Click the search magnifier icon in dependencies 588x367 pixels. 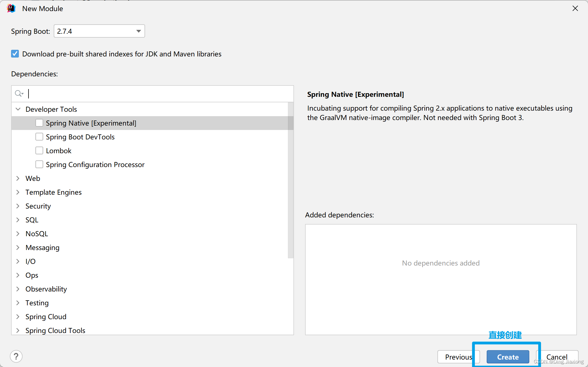(19, 93)
